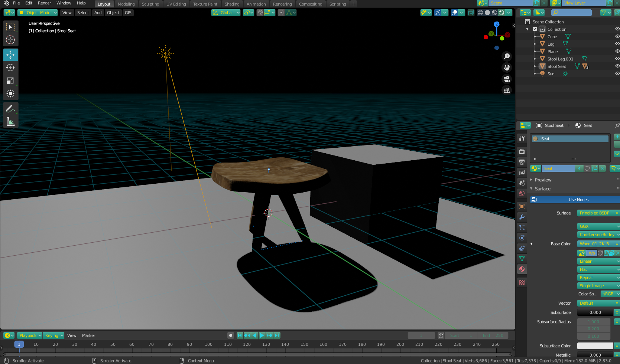Adjust the Subsurface value slider

(595, 312)
